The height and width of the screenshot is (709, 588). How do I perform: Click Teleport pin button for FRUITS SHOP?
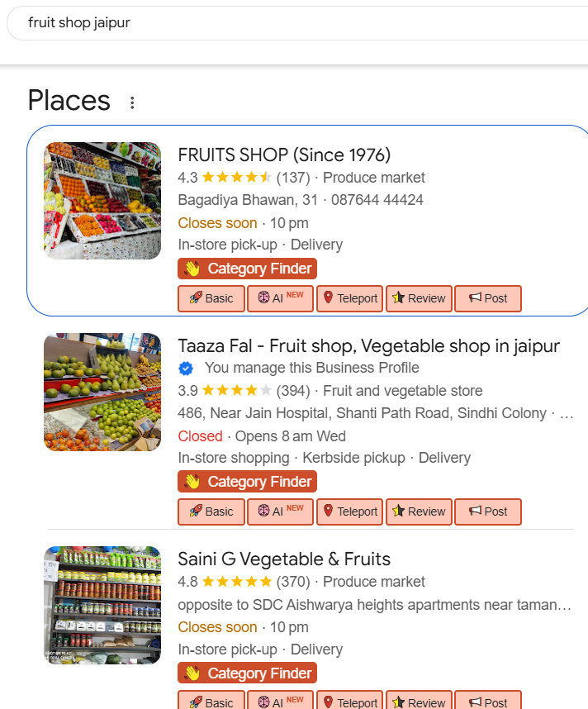(x=349, y=298)
